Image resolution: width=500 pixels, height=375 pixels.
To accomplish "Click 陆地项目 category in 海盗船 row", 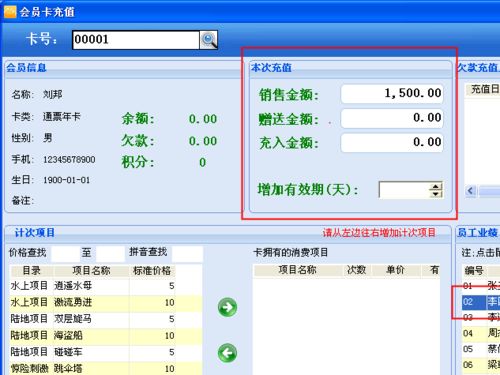I will 29,336.
